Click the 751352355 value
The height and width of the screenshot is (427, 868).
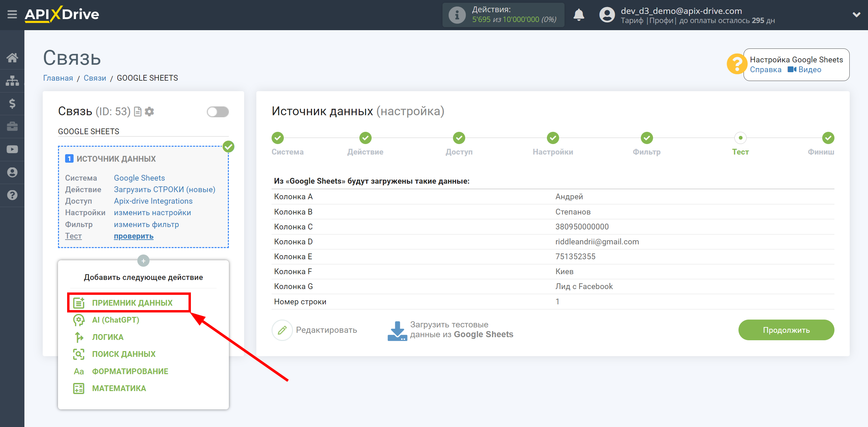(x=575, y=257)
